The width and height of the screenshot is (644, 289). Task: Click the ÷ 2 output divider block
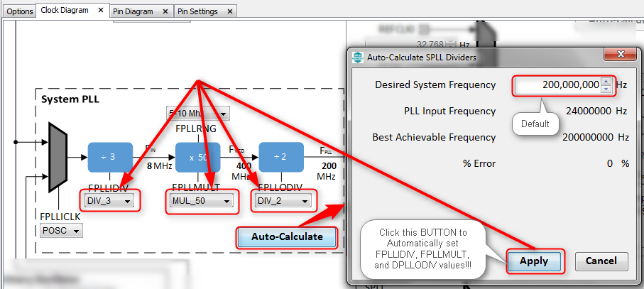(x=280, y=156)
